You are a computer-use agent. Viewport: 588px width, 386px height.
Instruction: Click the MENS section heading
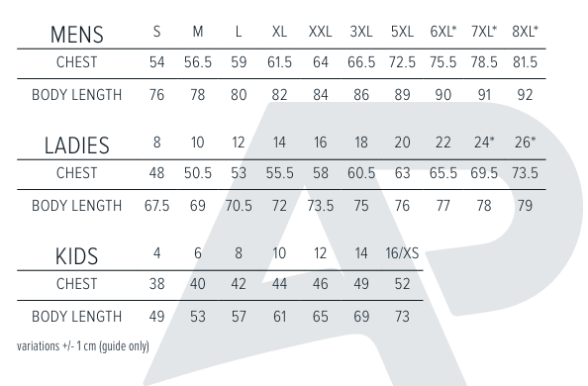tap(77, 35)
